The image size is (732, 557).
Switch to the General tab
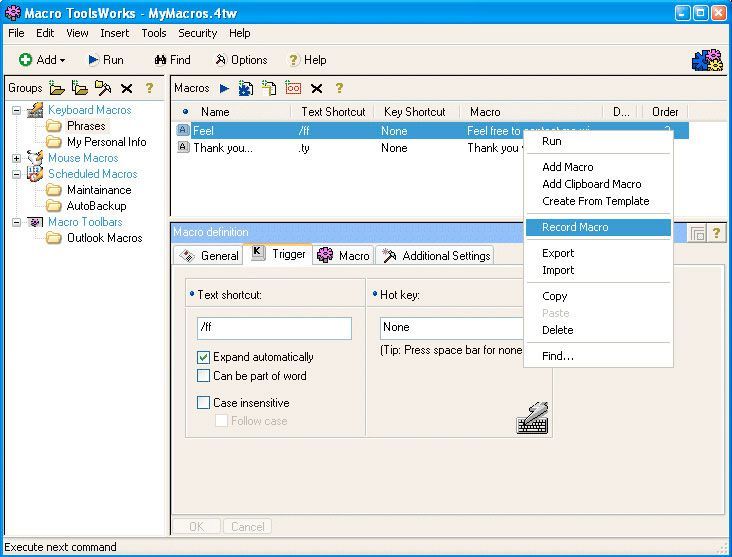(x=209, y=256)
